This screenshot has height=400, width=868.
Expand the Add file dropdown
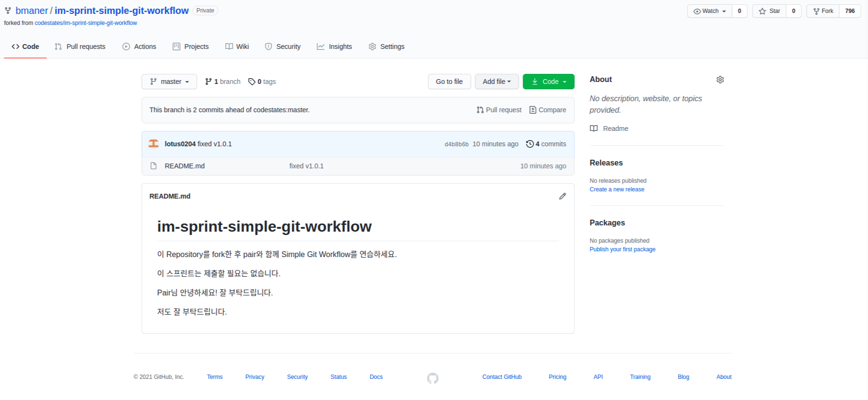pyautogui.click(x=497, y=82)
